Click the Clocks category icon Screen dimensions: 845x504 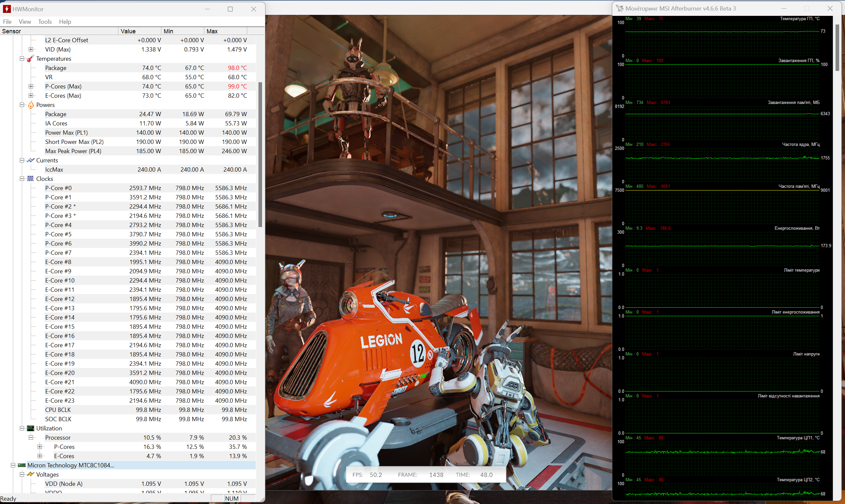(x=31, y=179)
